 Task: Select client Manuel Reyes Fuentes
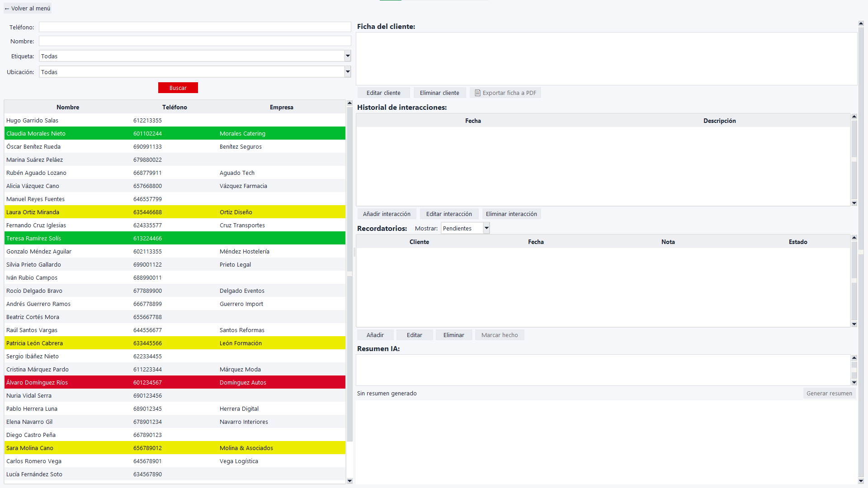click(175, 199)
